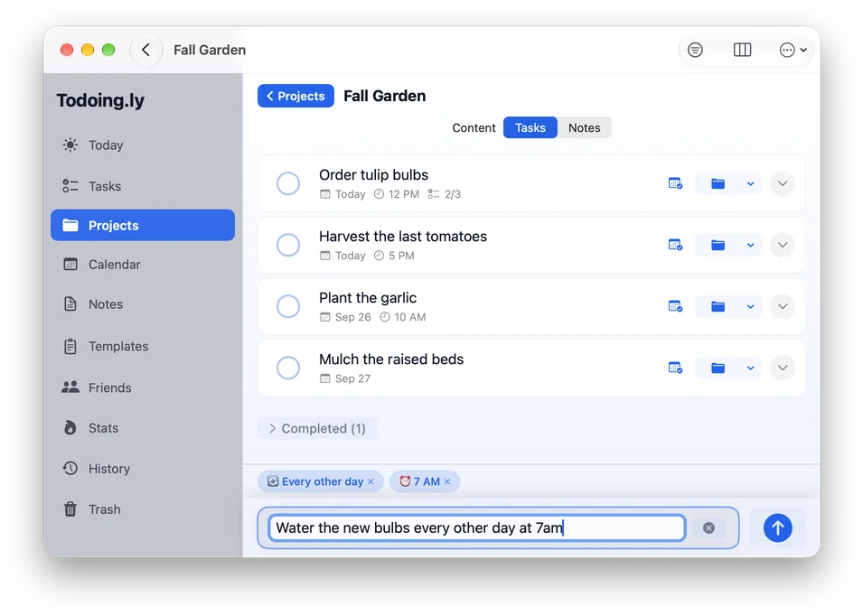
Task: Click the project folder icon for Plant the garlic
Action: click(x=718, y=307)
